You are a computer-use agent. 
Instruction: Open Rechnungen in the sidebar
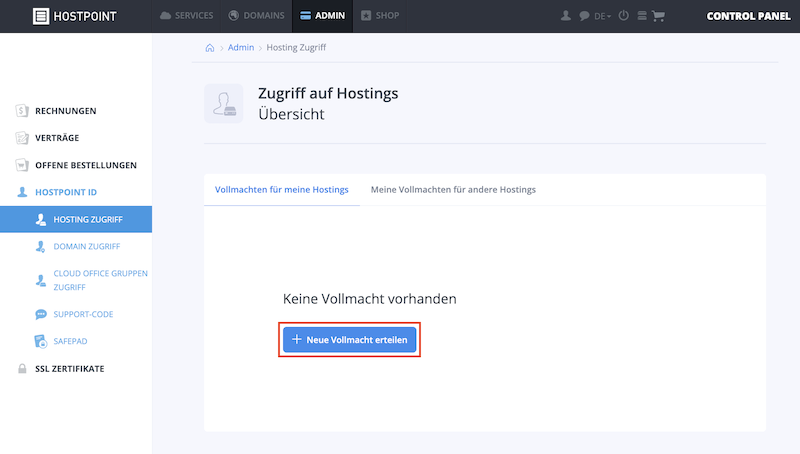tap(65, 111)
